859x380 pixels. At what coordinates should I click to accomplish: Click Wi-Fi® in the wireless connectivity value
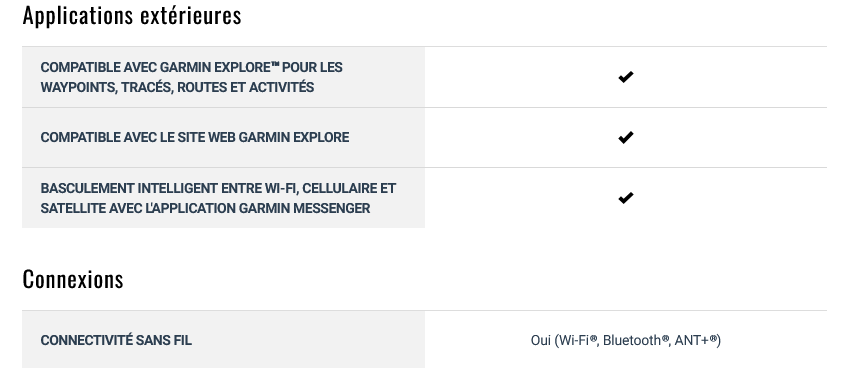(x=578, y=341)
